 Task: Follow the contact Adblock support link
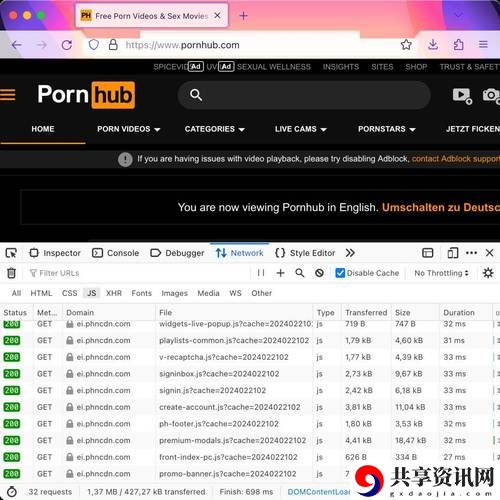(x=456, y=159)
